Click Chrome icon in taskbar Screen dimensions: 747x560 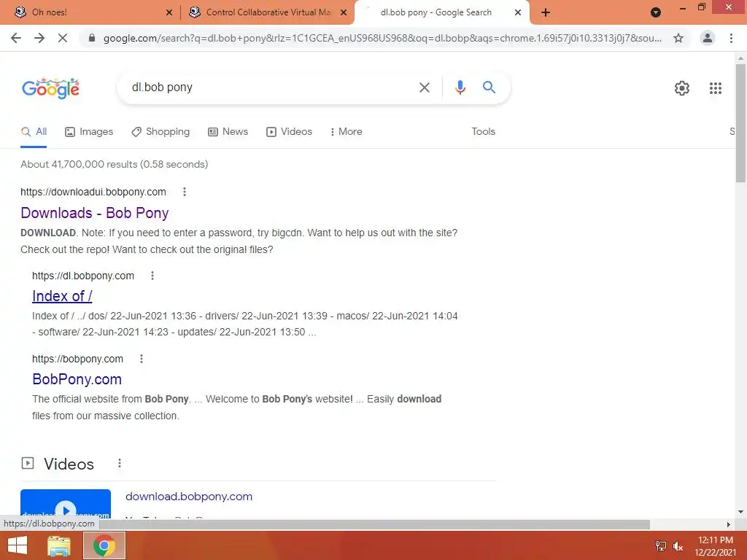coord(104,545)
